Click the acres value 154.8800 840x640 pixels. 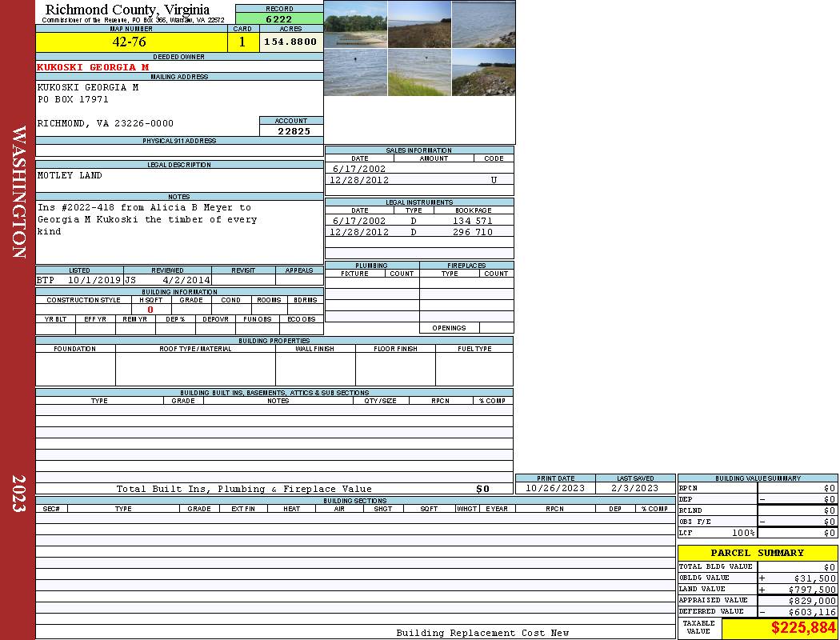coord(291,42)
